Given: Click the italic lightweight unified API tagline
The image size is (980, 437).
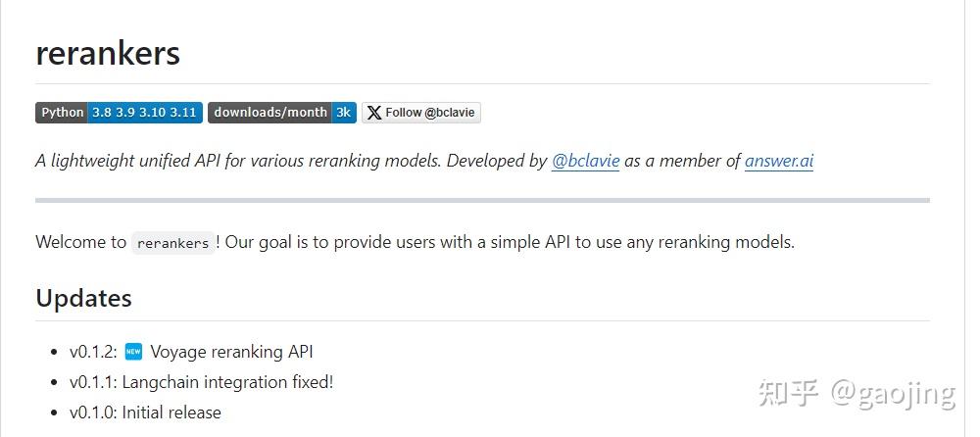Looking at the screenshot, I should point(289,161).
